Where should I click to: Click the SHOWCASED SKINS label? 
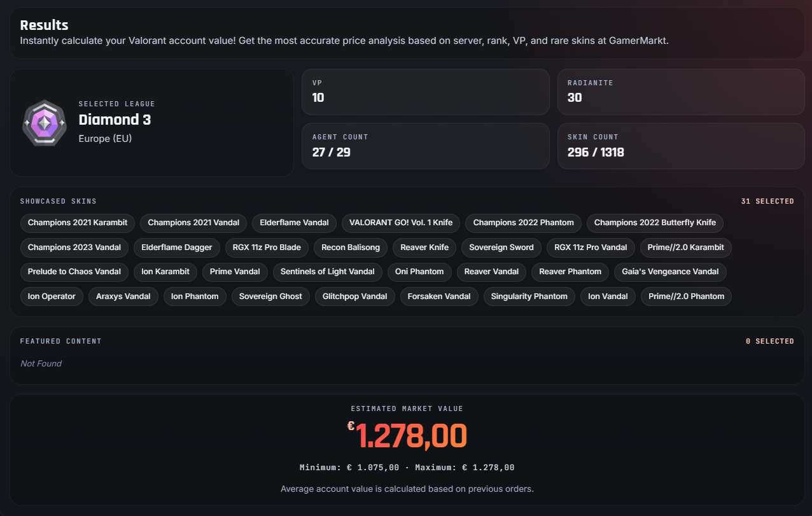click(x=58, y=201)
